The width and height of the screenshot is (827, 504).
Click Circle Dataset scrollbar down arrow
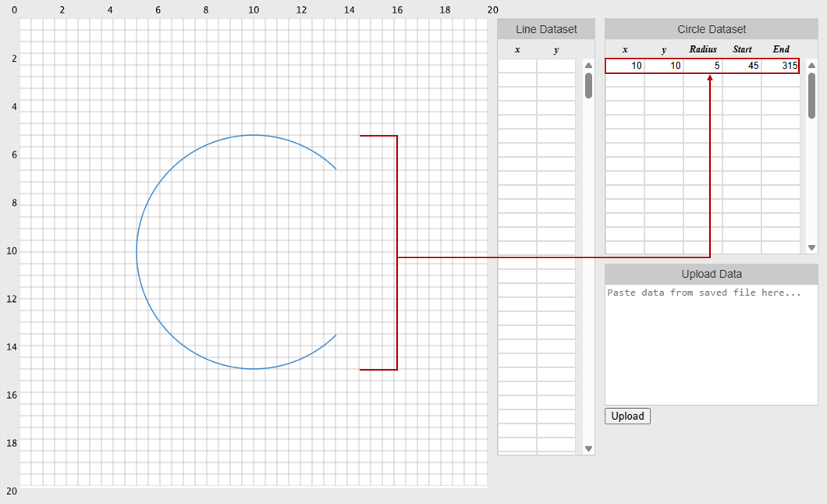[811, 247]
